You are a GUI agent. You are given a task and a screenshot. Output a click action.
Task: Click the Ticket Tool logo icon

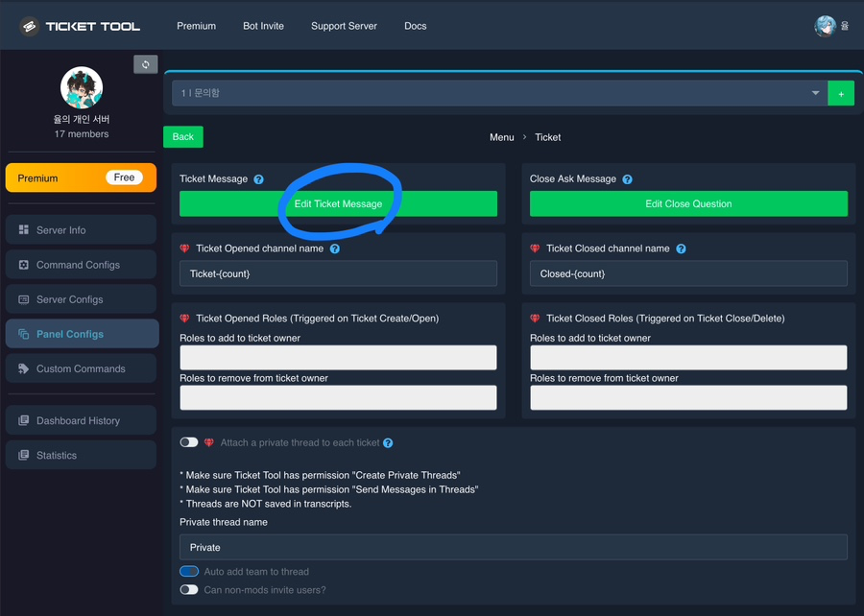(29, 26)
